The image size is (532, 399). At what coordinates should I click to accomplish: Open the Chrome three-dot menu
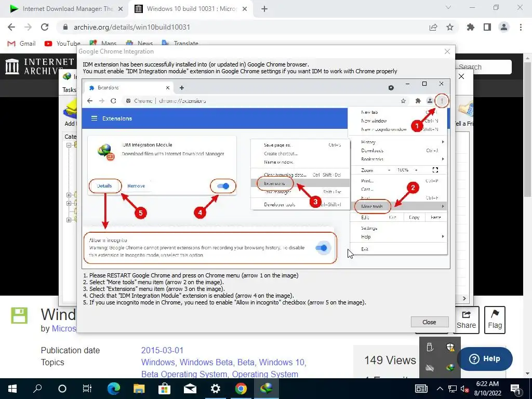521,27
